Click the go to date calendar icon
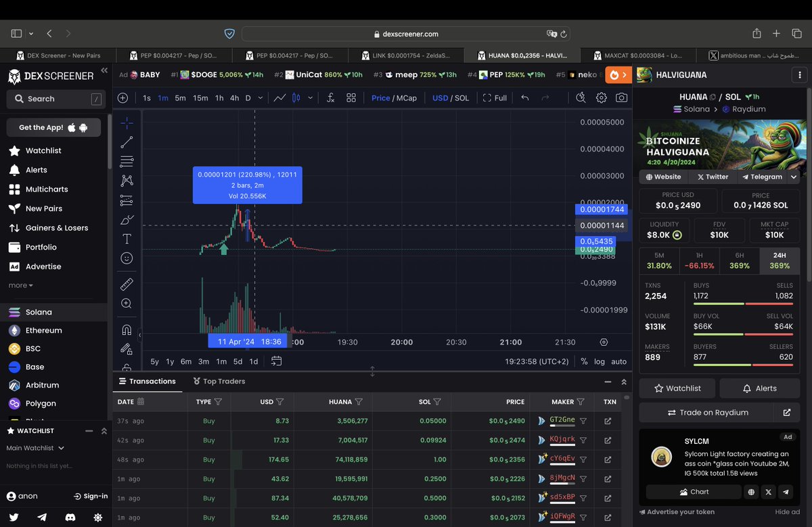The image size is (812, 527). coord(276,361)
